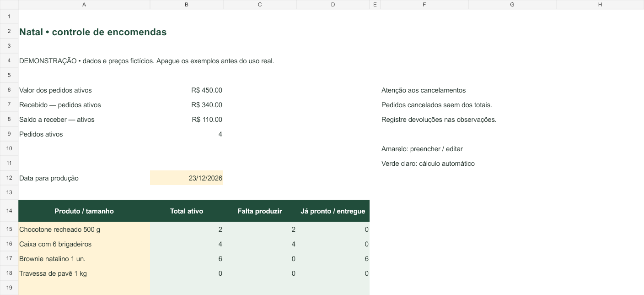Screen dimensions: 644x295
Task: Select 'Chocotone recheado 500 g' product cell
Action: pyautogui.click(x=84, y=229)
